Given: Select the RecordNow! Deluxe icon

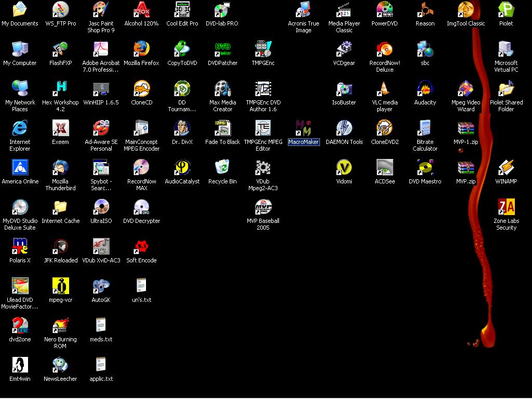Looking at the screenshot, I should (384, 49).
